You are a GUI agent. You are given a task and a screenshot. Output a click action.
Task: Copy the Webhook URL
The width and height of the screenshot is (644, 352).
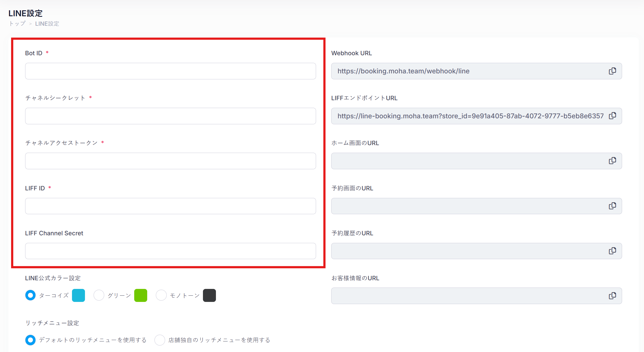click(x=612, y=71)
